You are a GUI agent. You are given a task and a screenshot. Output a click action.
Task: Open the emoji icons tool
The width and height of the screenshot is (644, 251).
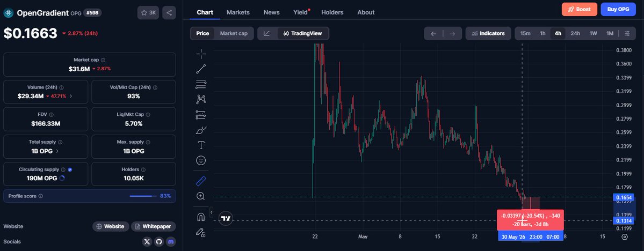pos(201,160)
